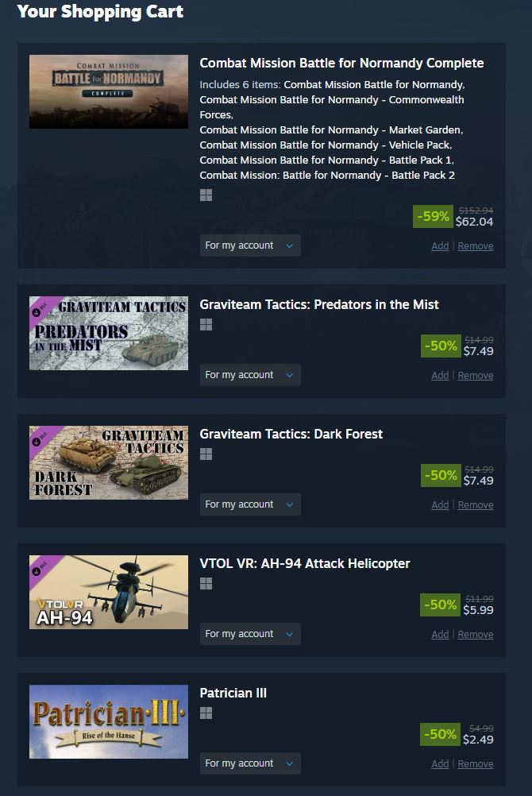The width and height of the screenshot is (532, 796).
Task: Open Combat Mission Battle for Normandy Complete title
Action: 341,63
